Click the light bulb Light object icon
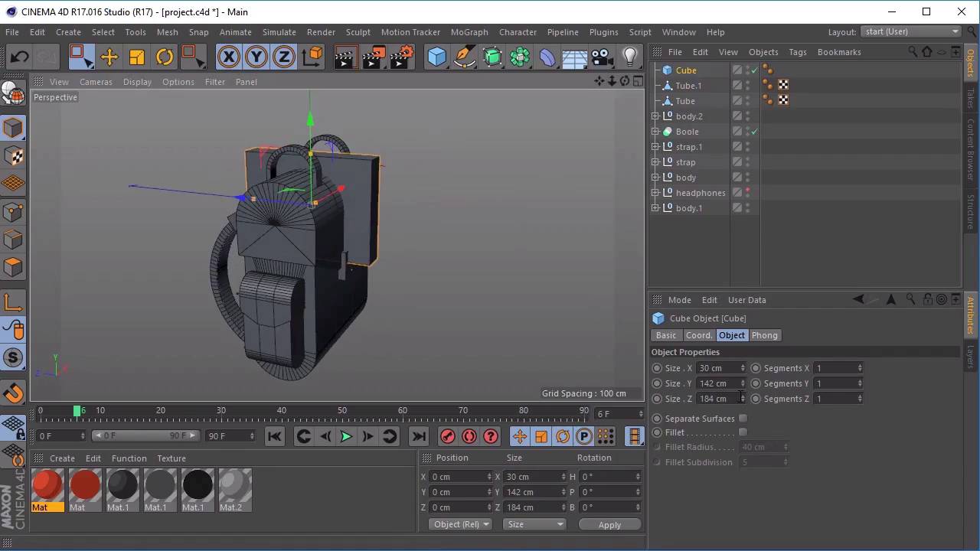Screen dimensions: 980x551 (x=629, y=57)
